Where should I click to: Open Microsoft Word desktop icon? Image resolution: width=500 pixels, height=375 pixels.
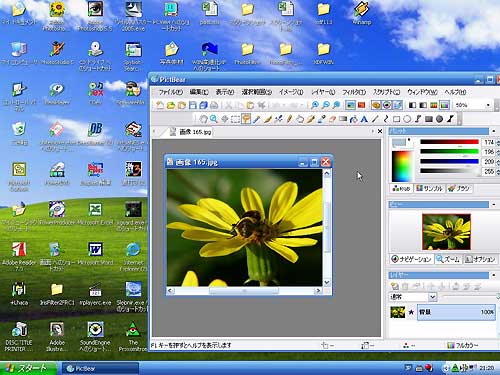click(95, 253)
